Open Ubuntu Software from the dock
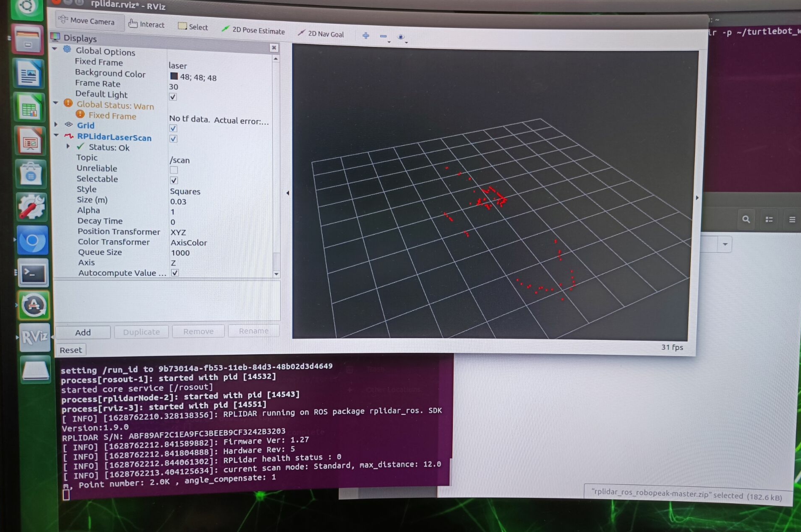 click(x=30, y=174)
